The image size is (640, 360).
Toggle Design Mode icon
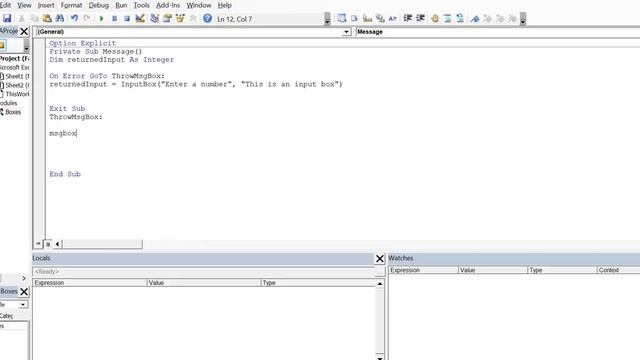[140, 18]
